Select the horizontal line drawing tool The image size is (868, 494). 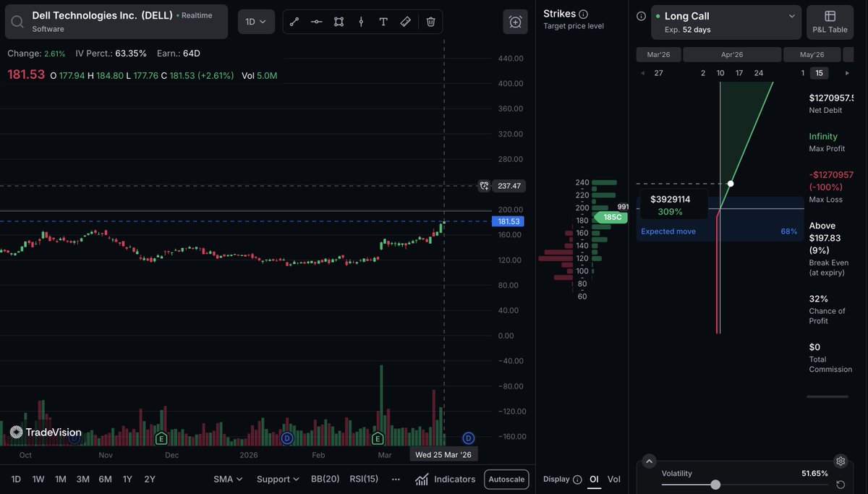(x=317, y=22)
